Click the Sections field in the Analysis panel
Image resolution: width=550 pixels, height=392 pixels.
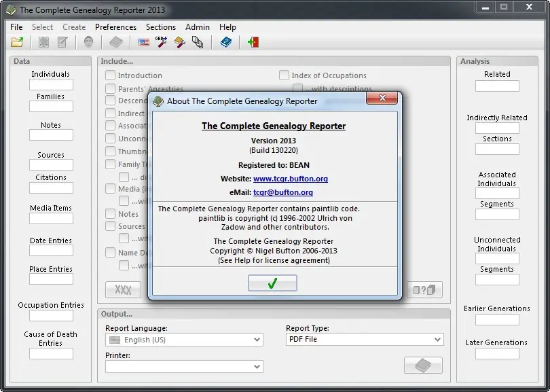497,149
